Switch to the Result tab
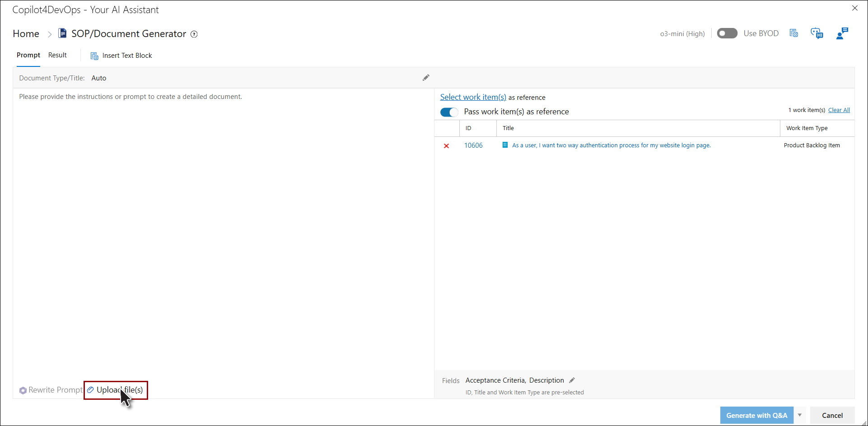 pyautogui.click(x=57, y=55)
